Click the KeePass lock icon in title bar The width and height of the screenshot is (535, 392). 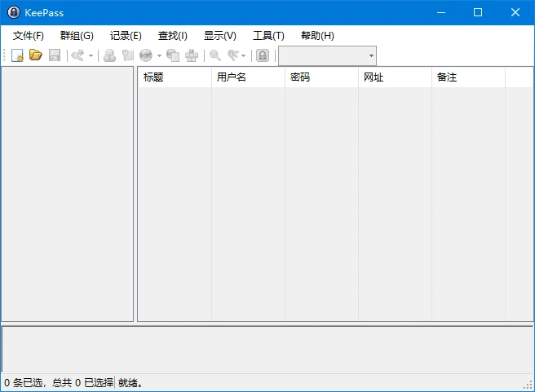[14, 12]
